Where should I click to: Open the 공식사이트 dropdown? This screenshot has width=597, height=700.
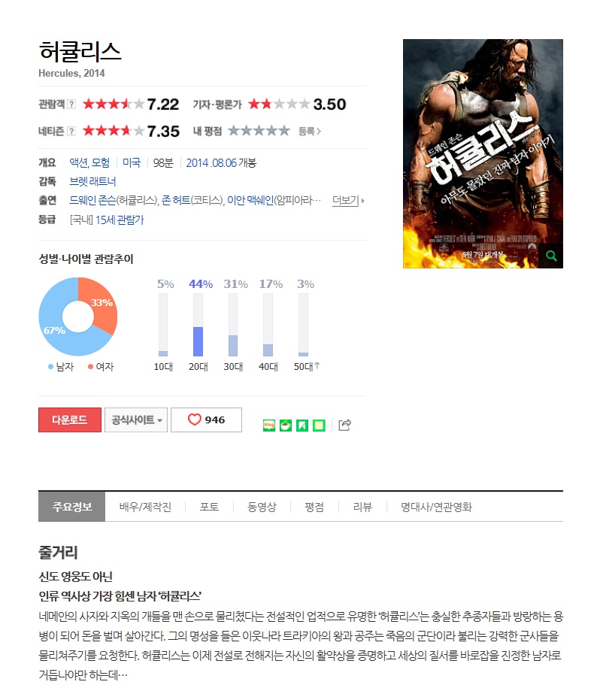(136, 420)
